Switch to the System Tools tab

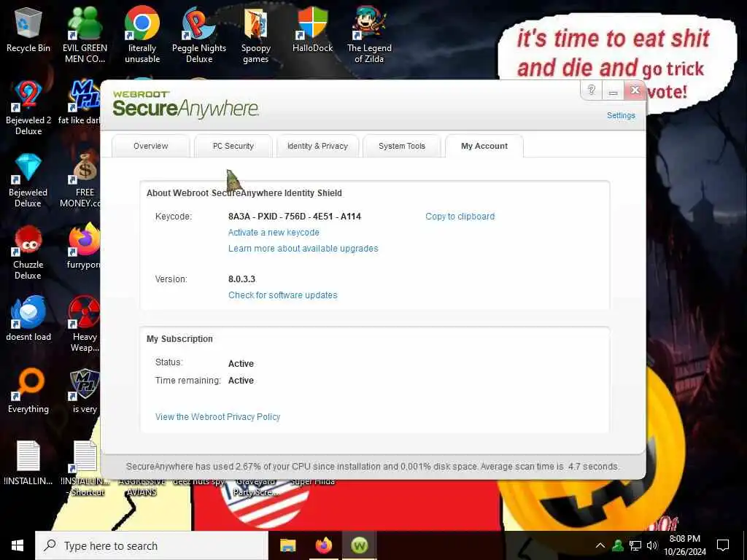click(402, 146)
